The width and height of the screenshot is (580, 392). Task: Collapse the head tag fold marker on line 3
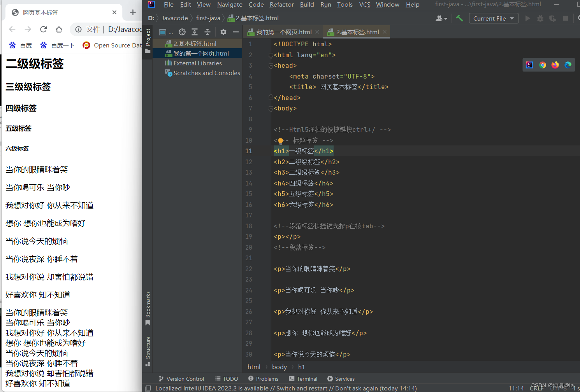click(x=271, y=66)
